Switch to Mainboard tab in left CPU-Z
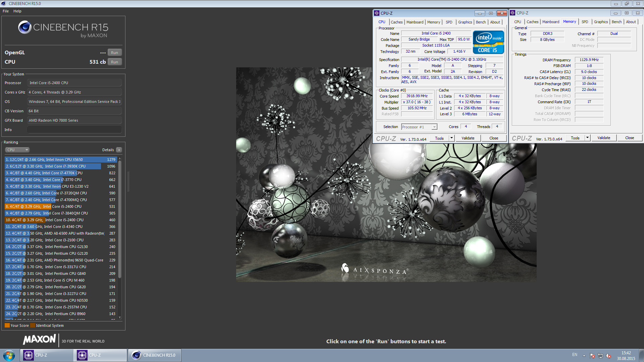The width and height of the screenshot is (644, 362). 415,22
